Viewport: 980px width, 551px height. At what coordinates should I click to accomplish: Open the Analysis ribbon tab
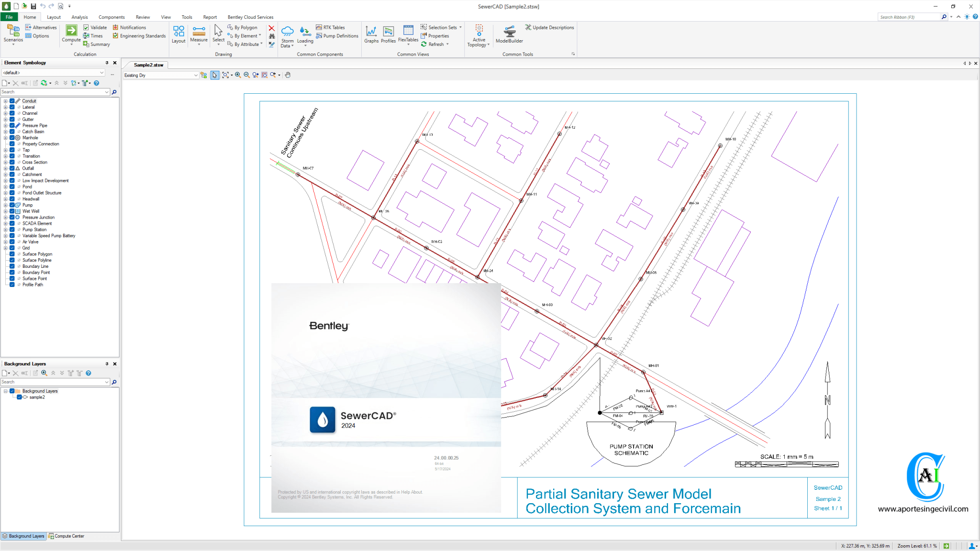click(x=79, y=17)
